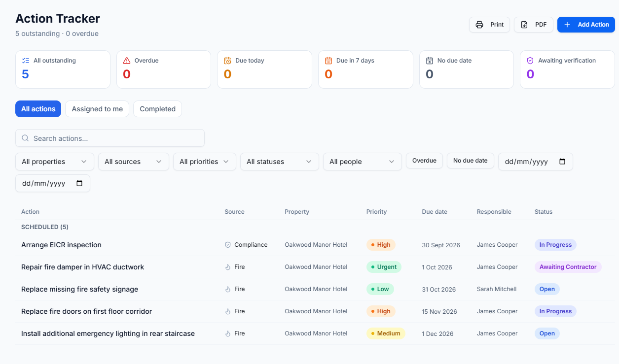
Task: Open Replace missing fire safety signage action
Action: 79,289
